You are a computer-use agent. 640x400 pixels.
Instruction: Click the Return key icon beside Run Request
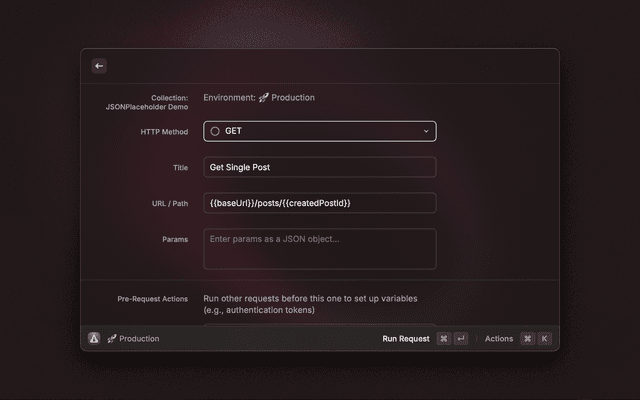pos(460,339)
